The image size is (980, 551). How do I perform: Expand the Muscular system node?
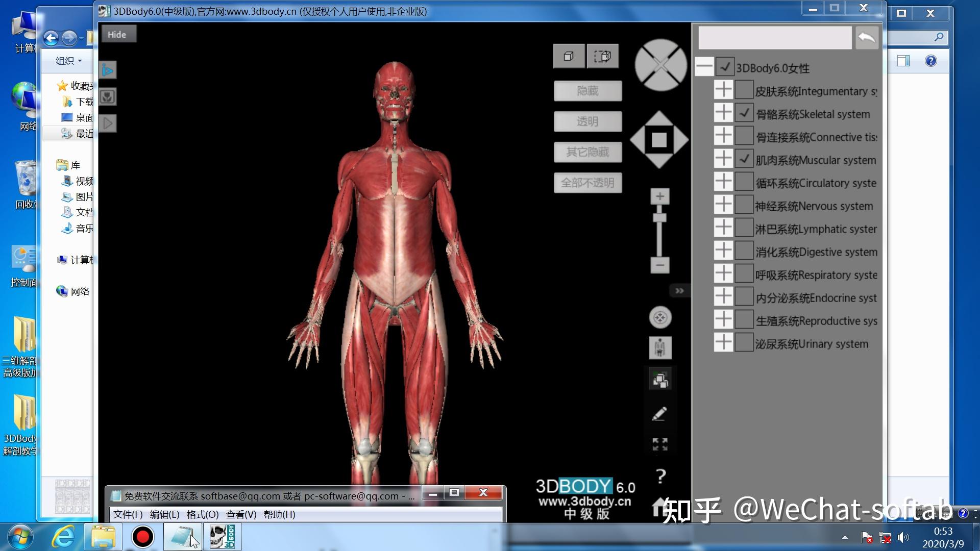(723, 159)
